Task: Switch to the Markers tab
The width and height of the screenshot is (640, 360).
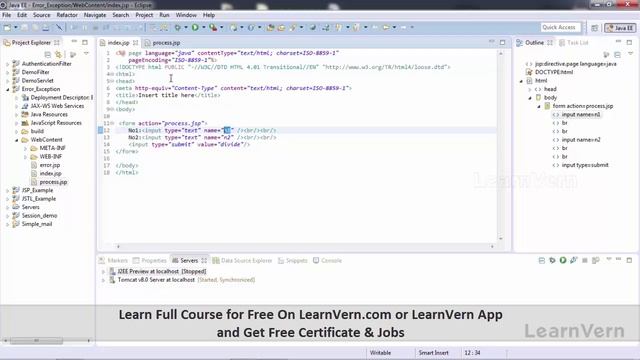Action: (x=113, y=260)
